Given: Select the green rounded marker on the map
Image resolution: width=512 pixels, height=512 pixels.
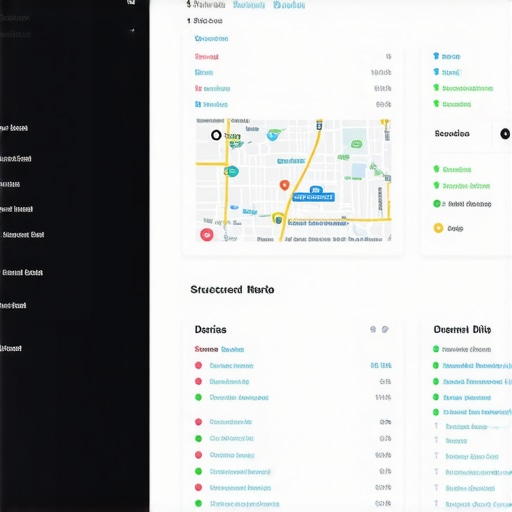Looking at the screenshot, I should coord(356,144).
